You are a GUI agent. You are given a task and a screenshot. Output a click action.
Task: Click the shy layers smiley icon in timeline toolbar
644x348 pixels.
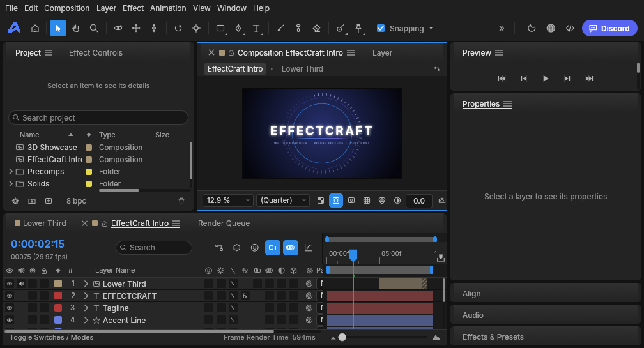click(255, 248)
